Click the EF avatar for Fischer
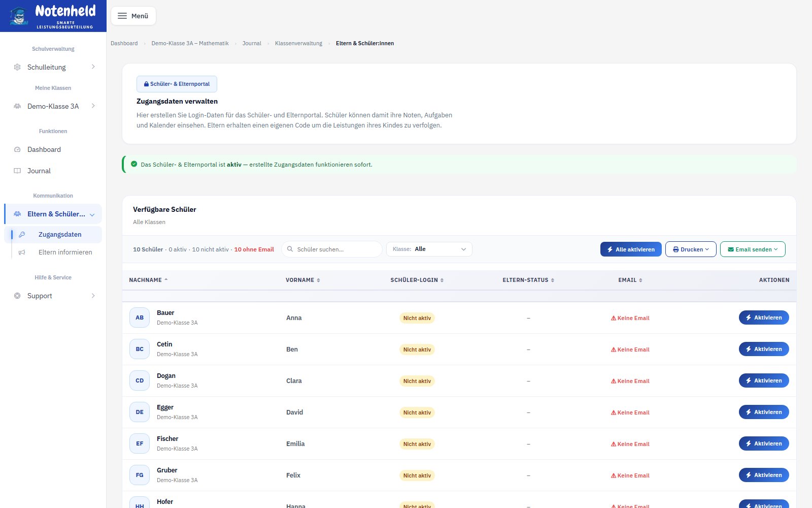Screen dimensions: 812x508 coord(140,443)
